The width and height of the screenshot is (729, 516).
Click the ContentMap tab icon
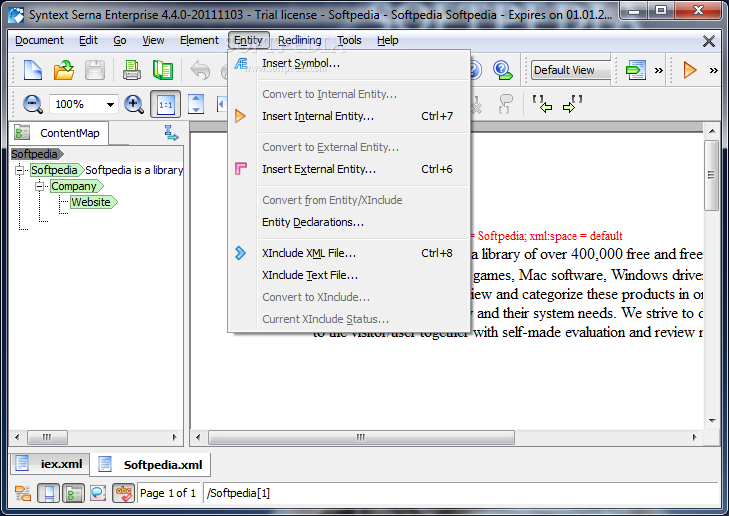click(21, 133)
